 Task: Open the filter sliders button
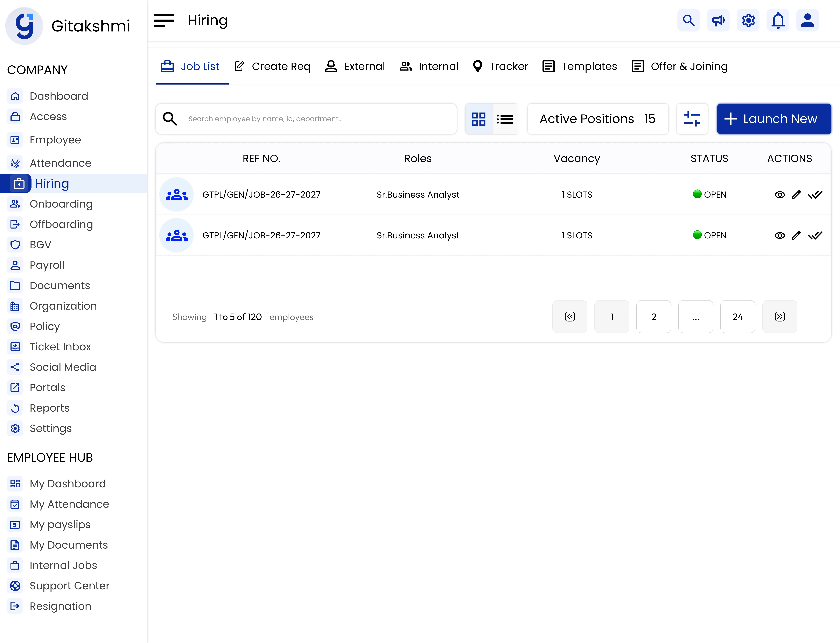[692, 119]
